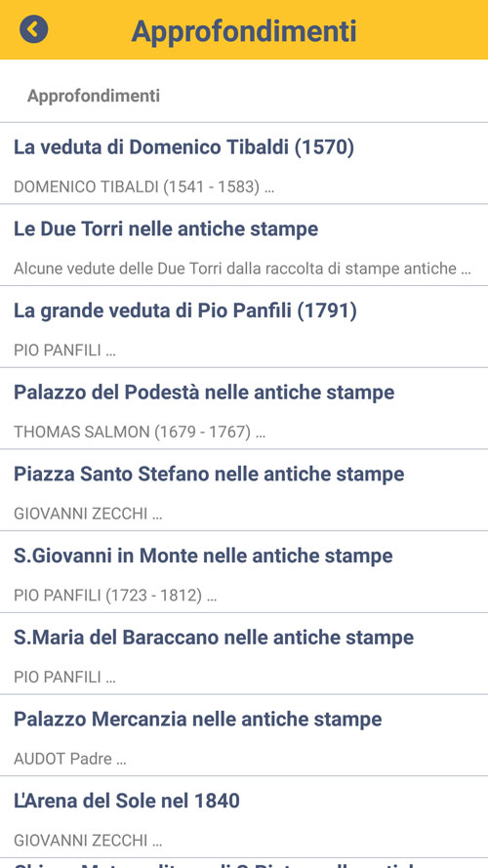Open La veduta di Domenico Tibaldi (1570)
The image size is (488, 868).
coord(244,163)
